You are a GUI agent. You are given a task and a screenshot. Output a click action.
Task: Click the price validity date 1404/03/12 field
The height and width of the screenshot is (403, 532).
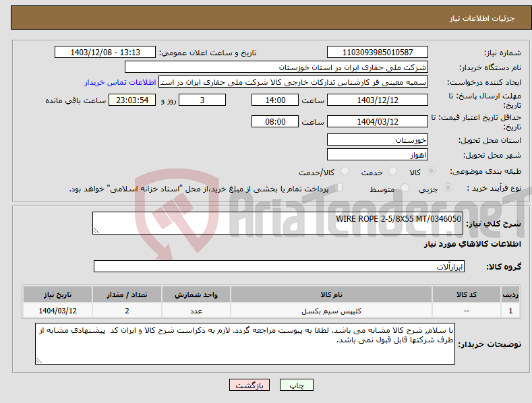tap(378, 121)
